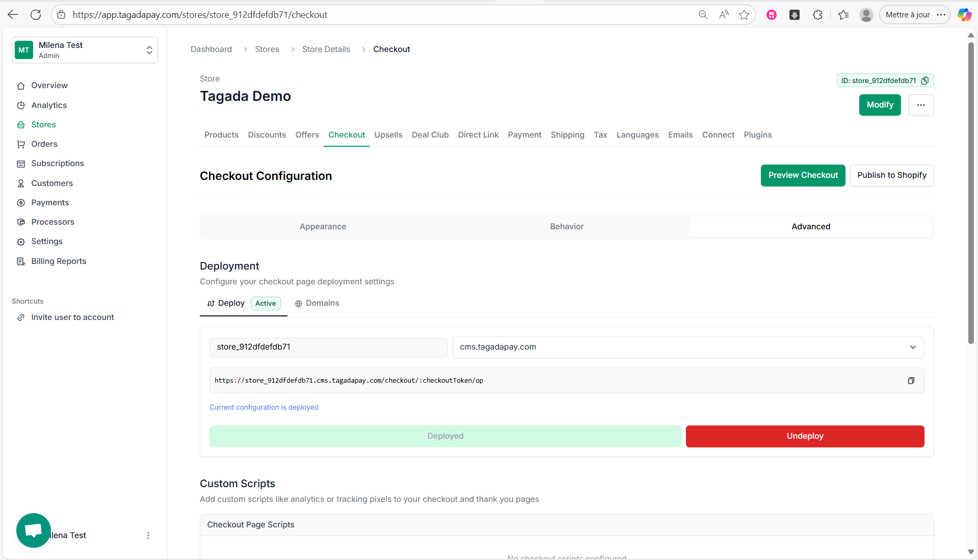
Task: Click the page vertical scrollbar
Action: point(971,194)
